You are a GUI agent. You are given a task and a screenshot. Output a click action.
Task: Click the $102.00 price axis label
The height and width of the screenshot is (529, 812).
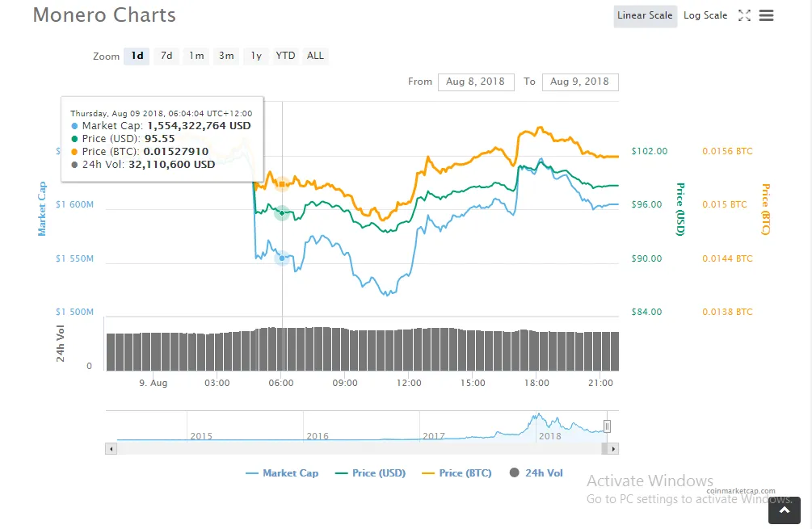click(650, 151)
